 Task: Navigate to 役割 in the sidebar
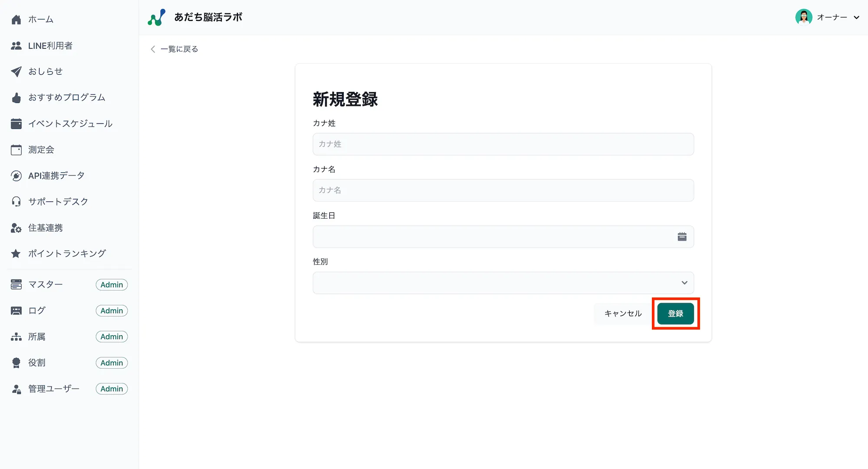coord(36,362)
